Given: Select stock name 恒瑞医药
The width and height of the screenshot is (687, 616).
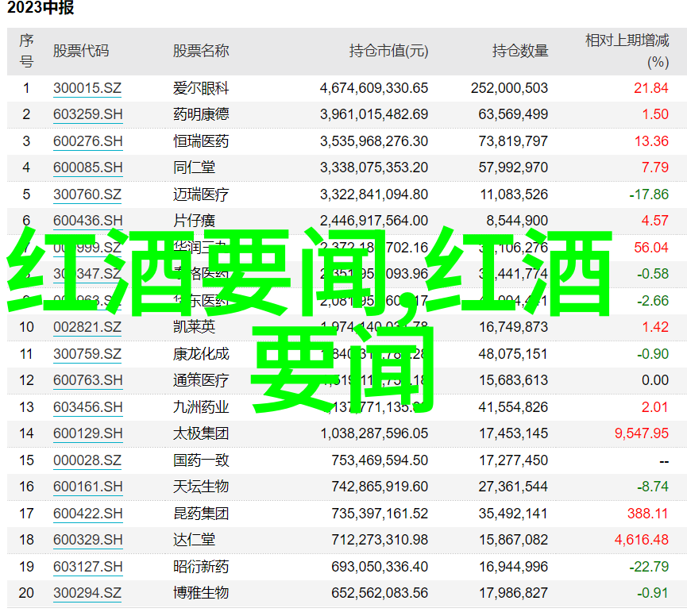Looking at the screenshot, I should click(201, 141).
